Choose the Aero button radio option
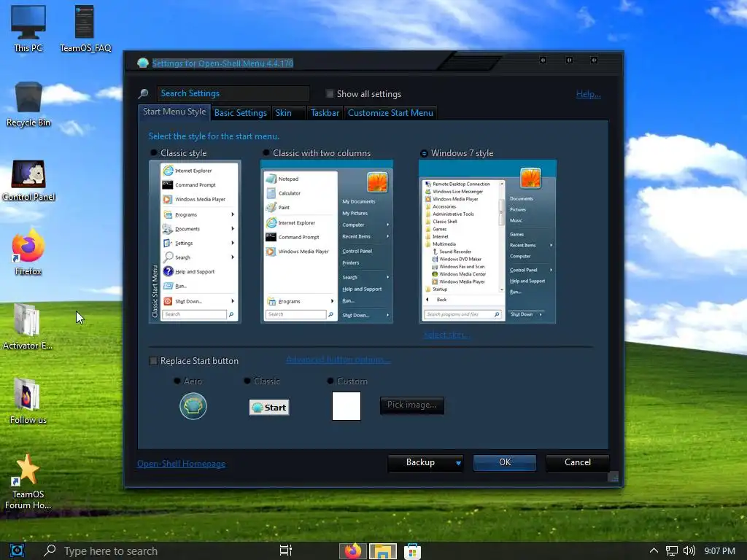Viewport: 747px width, 560px height. [x=177, y=381]
